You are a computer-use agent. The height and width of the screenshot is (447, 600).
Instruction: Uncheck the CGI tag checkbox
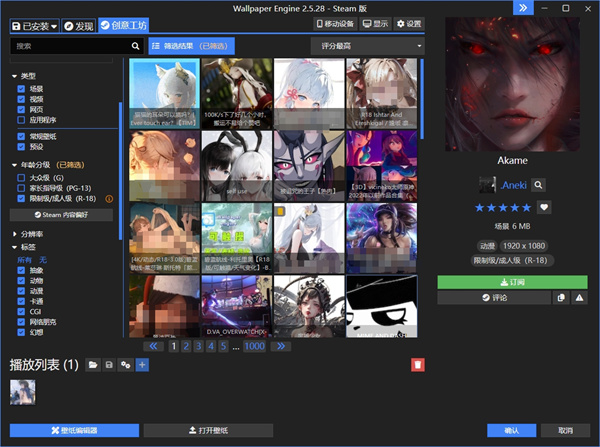point(21,312)
